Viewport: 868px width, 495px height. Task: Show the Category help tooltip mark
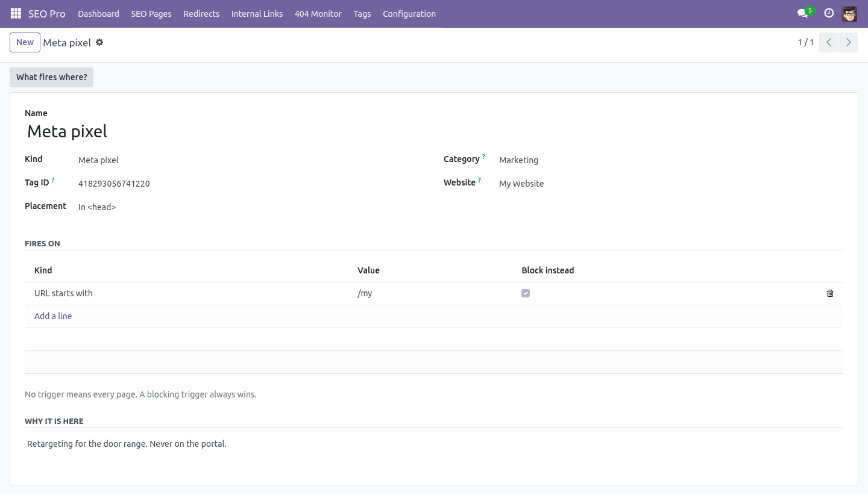click(x=483, y=157)
